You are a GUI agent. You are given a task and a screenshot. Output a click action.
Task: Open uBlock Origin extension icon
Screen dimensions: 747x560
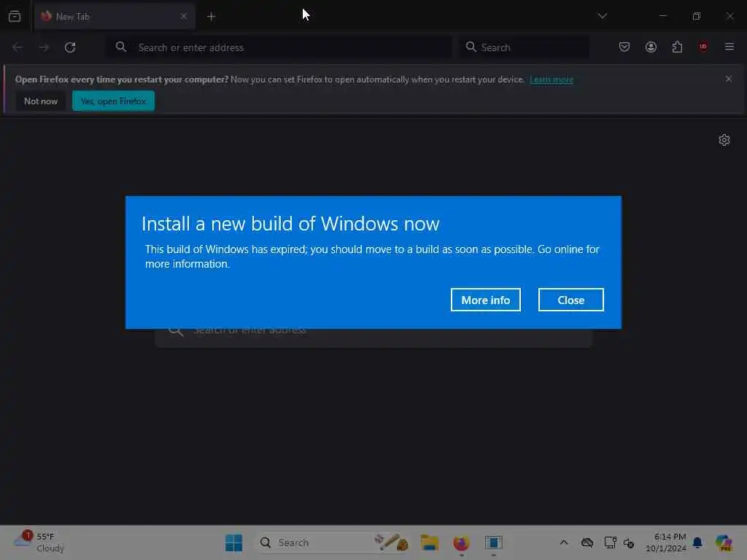point(703,47)
